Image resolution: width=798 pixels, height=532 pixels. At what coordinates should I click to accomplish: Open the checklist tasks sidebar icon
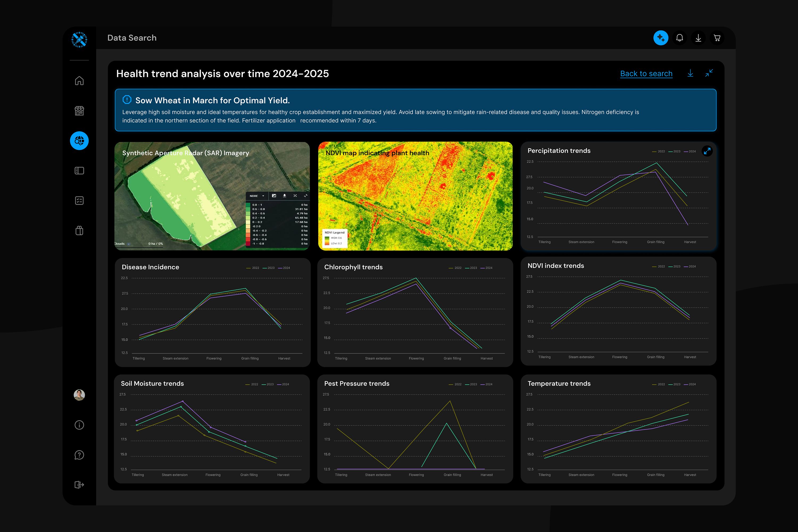point(79,201)
